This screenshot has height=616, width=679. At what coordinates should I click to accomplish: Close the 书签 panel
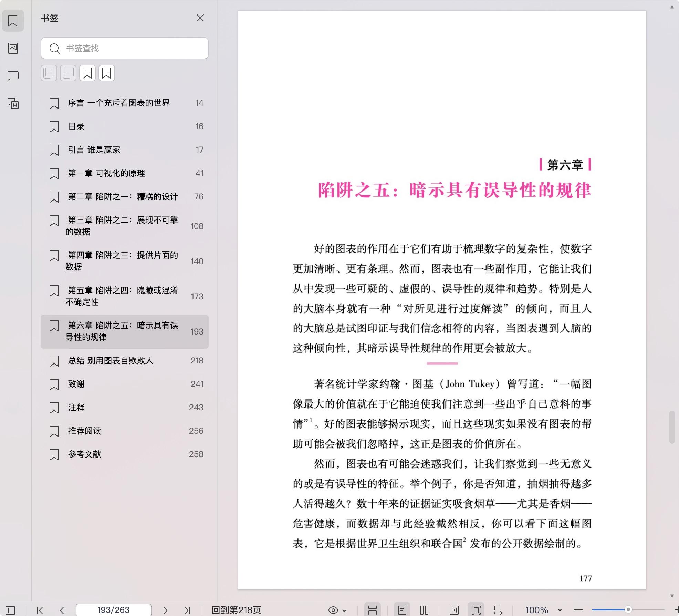click(200, 18)
